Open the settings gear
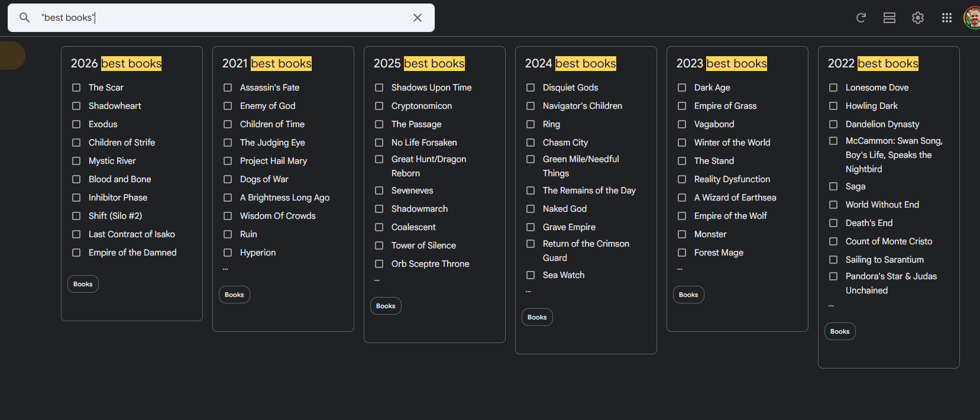The image size is (980, 420). coord(918,18)
